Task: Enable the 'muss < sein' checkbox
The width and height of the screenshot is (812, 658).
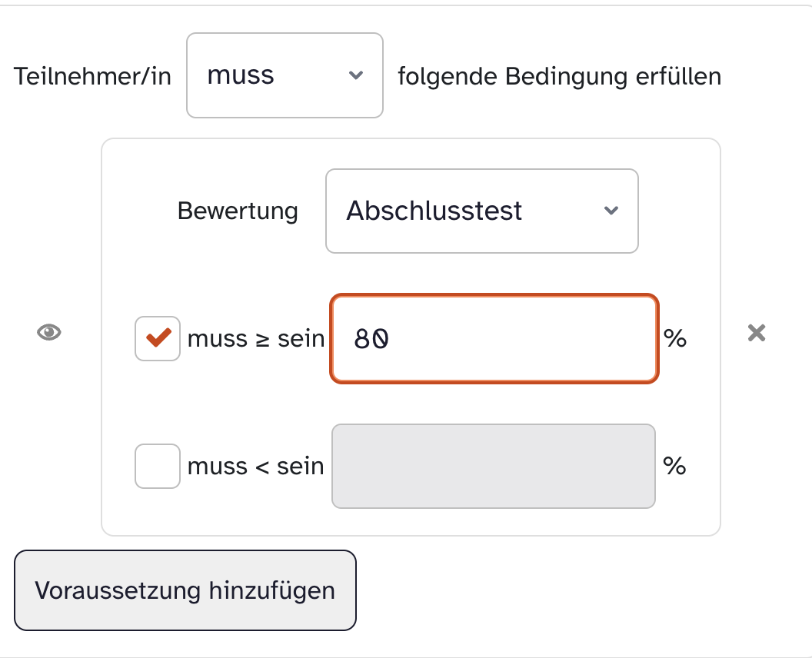Action: (x=158, y=466)
